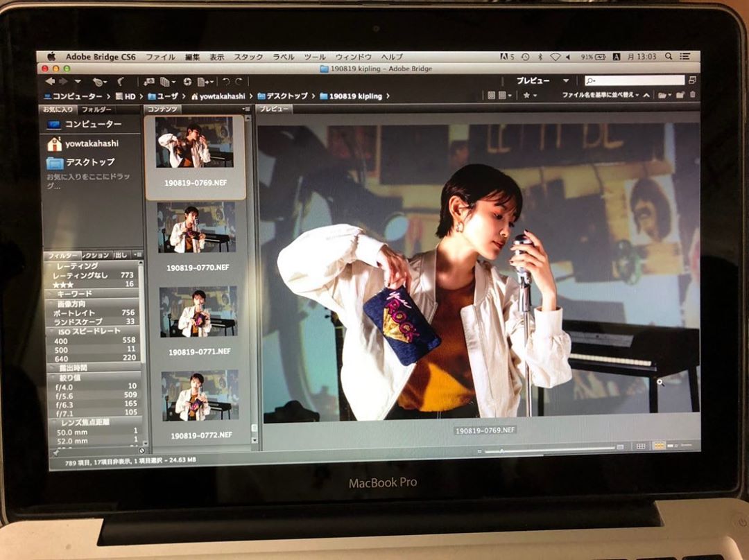Click the Get Photos from Camera icon

click(x=149, y=82)
